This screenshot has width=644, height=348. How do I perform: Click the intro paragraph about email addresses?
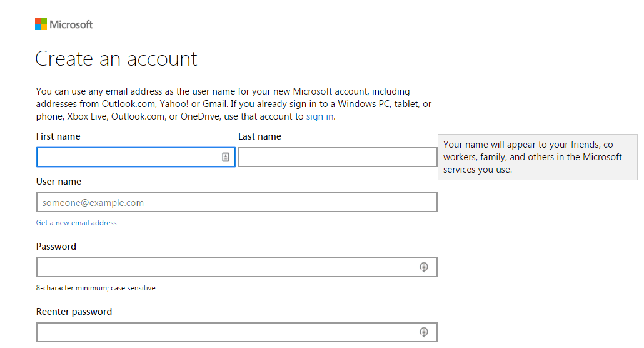(x=234, y=104)
